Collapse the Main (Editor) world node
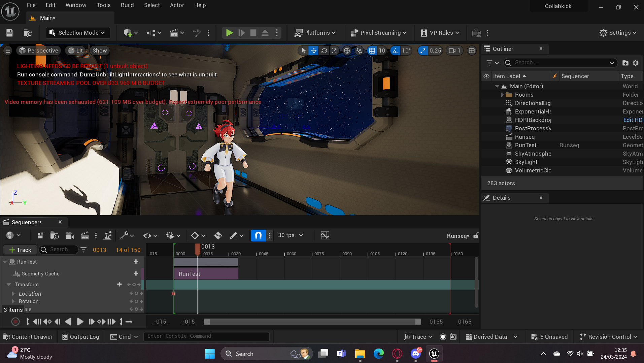The height and width of the screenshot is (363, 644). coord(497,86)
